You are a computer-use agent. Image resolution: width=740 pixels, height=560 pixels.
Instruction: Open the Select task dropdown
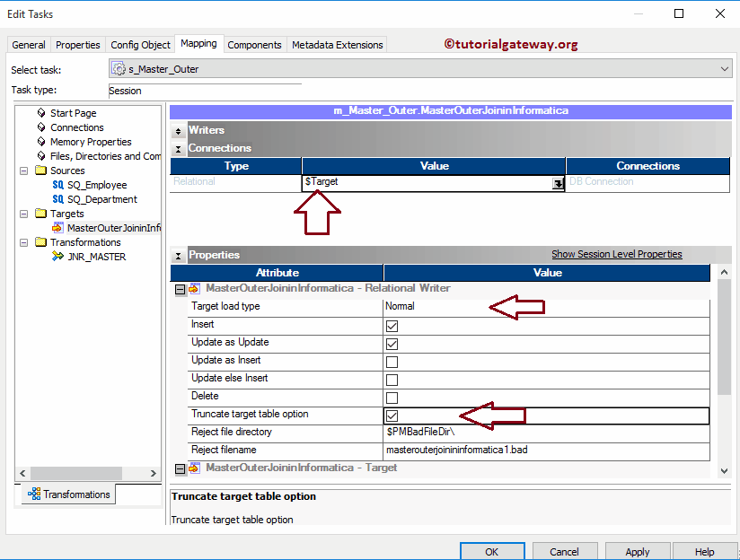coord(723,67)
